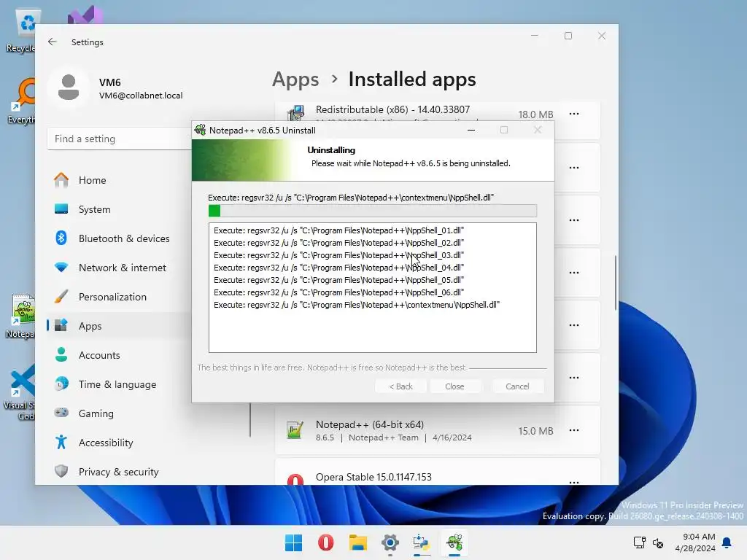Viewport: 747px width, 560px height.
Task: Click the installer taskbar icon next to Settings
Action: (x=422, y=542)
